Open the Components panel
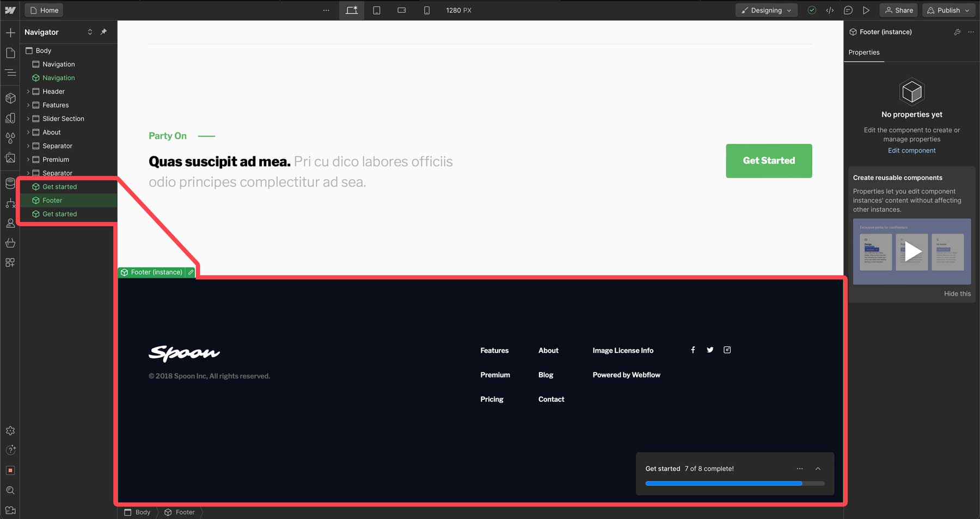 [x=10, y=99]
